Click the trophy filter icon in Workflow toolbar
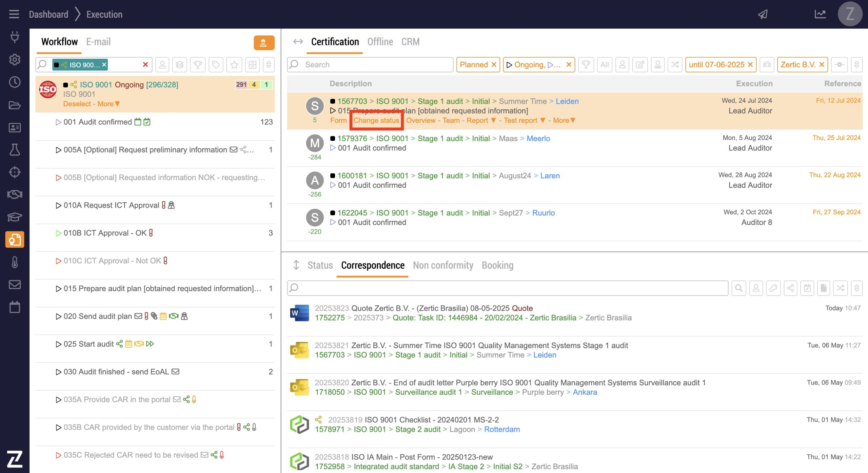 pyautogui.click(x=198, y=65)
